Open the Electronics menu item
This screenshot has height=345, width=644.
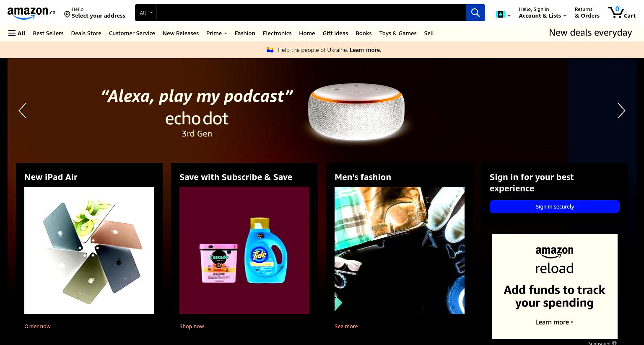click(277, 33)
